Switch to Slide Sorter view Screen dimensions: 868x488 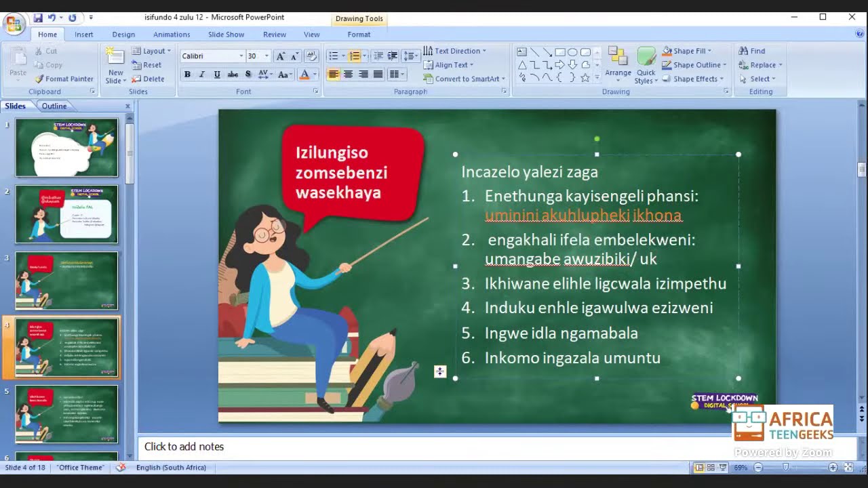point(711,468)
